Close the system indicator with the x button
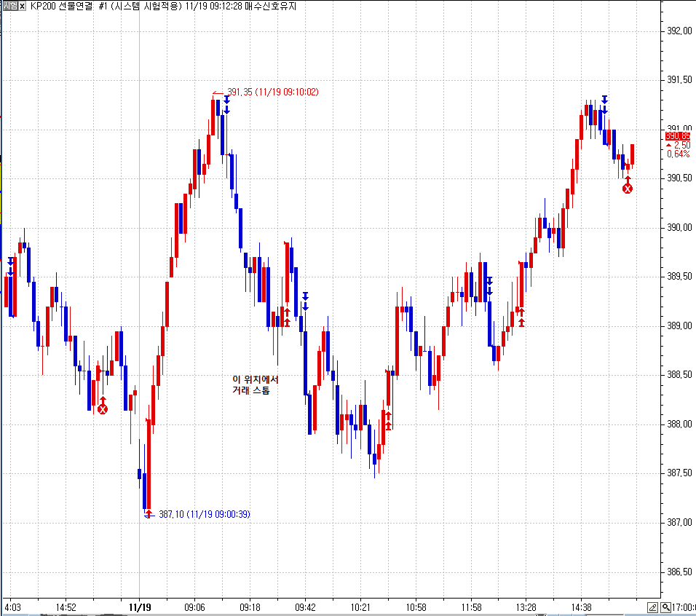696x616 pixels. (x=22, y=6)
